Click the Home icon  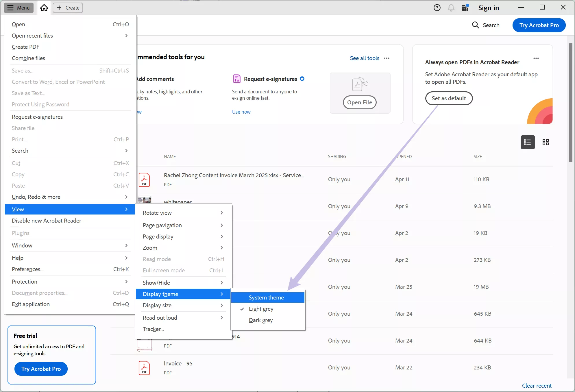[44, 8]
